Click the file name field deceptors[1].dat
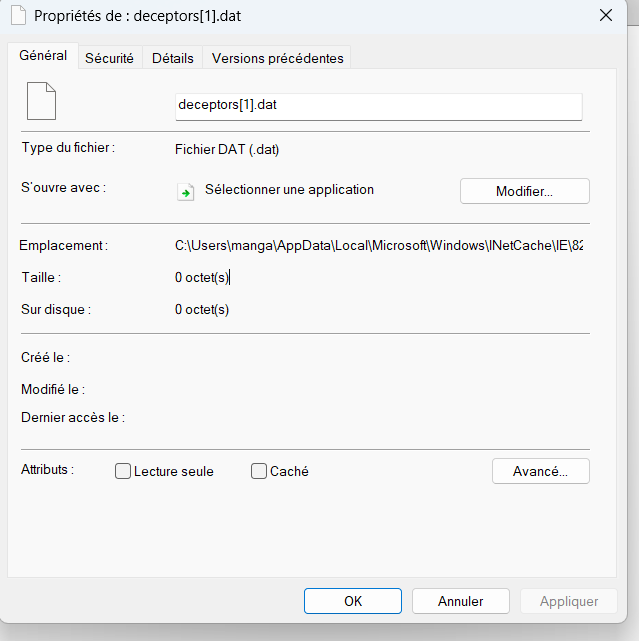639x641 pixels. pos(379,107)
